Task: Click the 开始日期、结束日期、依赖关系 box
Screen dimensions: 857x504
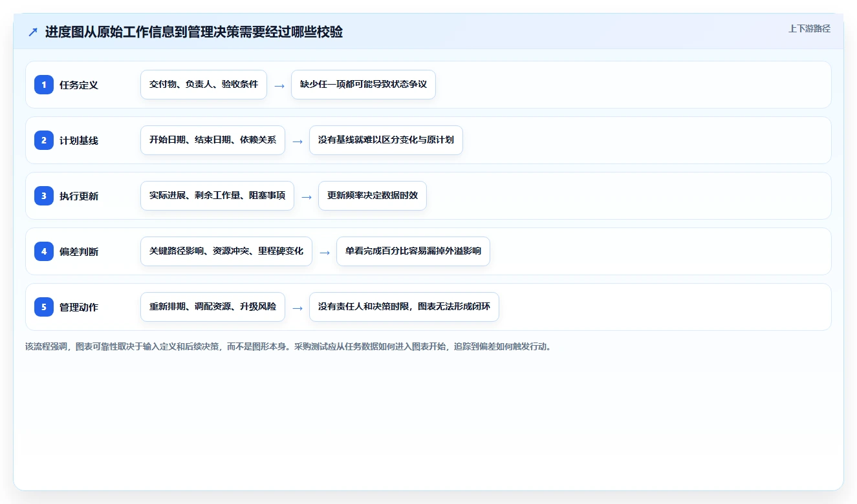Action: (x=213, y=140)
